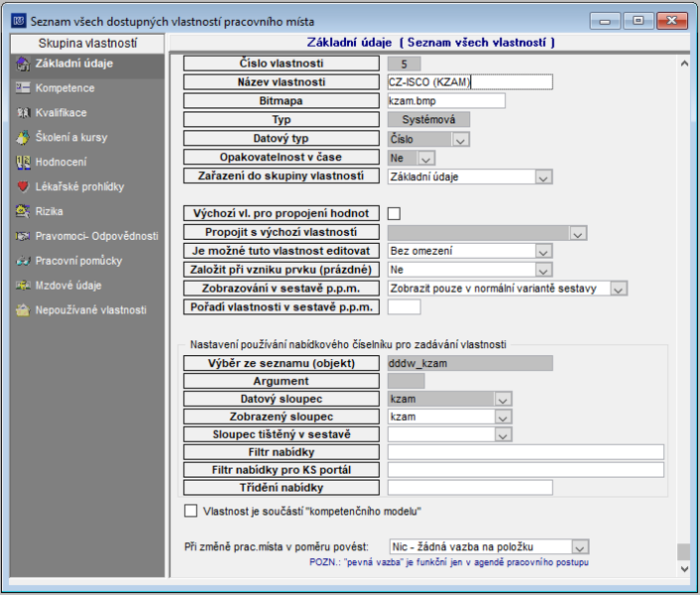Toggle Výchozí vl. pro propojení hodnot checkbox

click(x=394, y=213)
